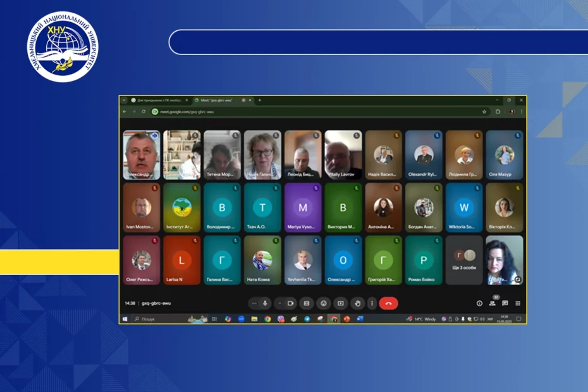The width and height of the screenshot is (588, 392).
Task: Open the weather widget 14°C Windy
Action: coord(421,319)
